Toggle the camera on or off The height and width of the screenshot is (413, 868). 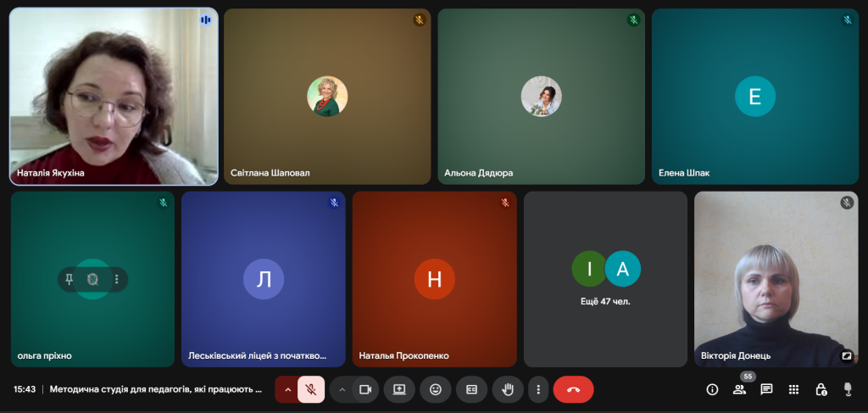[365, 389]
